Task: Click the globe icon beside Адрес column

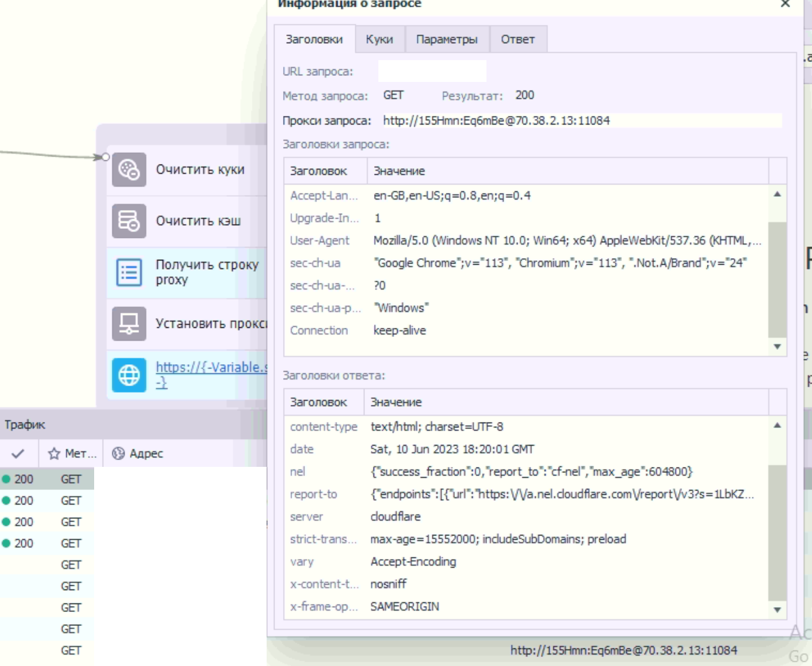Action: point(118,454)
